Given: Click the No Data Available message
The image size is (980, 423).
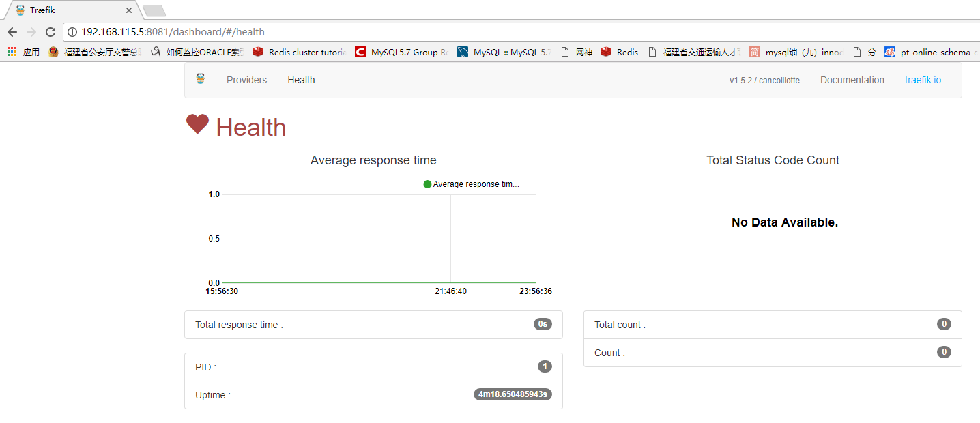Looking at the screenshot, I should tap(785, 222).
